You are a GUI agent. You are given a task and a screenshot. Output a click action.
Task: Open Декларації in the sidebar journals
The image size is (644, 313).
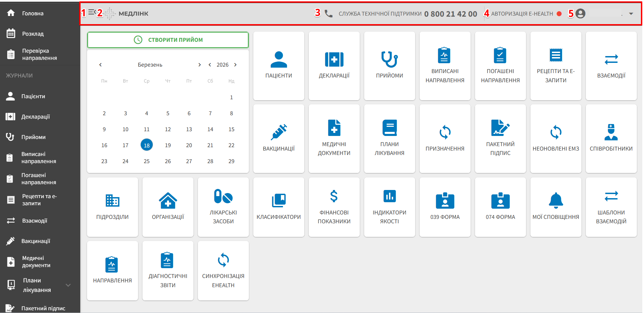click(x=35, y=117)
